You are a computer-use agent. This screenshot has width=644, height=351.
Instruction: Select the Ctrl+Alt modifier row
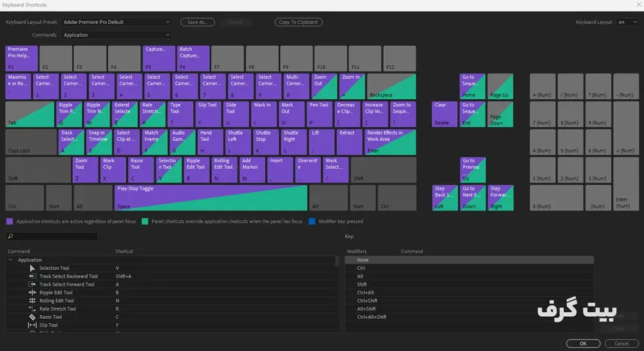tap(469, 292)
